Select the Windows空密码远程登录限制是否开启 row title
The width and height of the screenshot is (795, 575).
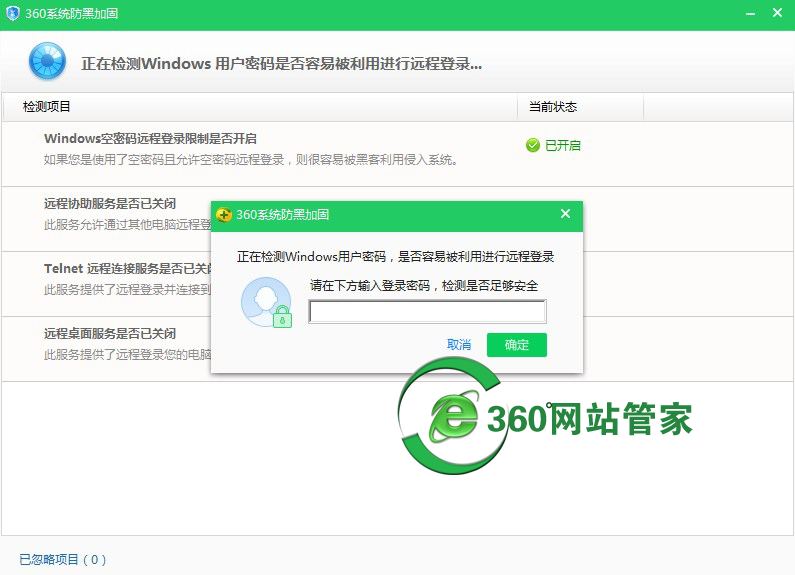click(150, 139)
